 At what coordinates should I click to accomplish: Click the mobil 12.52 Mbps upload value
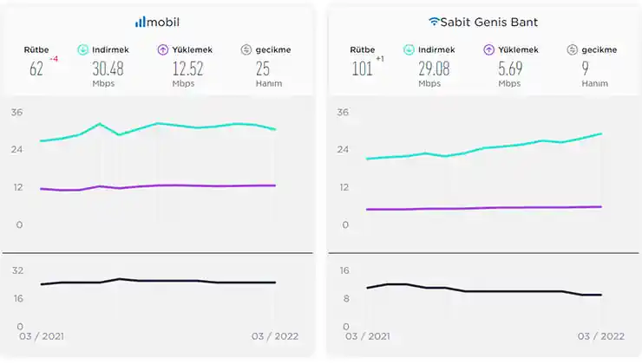pos(187,69)
